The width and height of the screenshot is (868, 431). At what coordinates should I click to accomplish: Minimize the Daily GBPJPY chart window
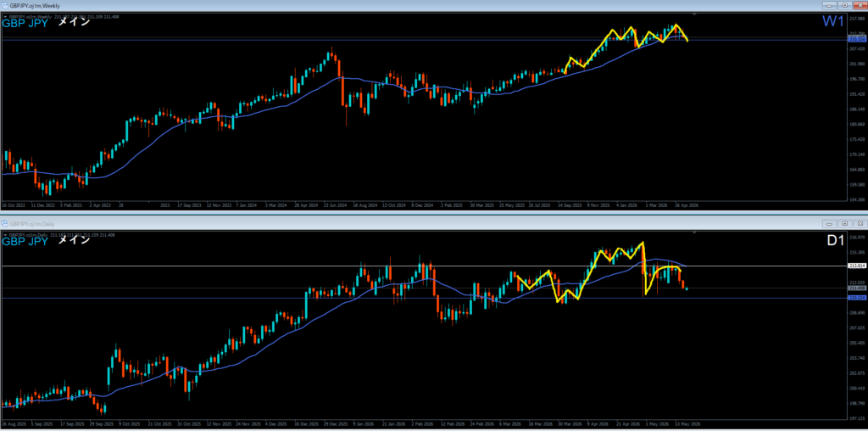coord(829,224)
